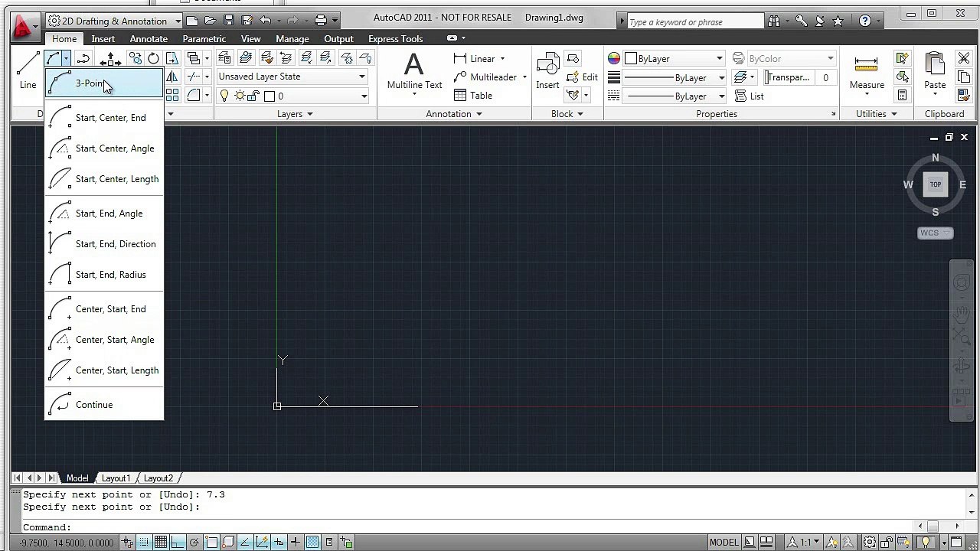Open the Express Tools ribbon tab
The height and width of the screenshot is (551, 980).
pyautogui.click(x=396, y=39)
